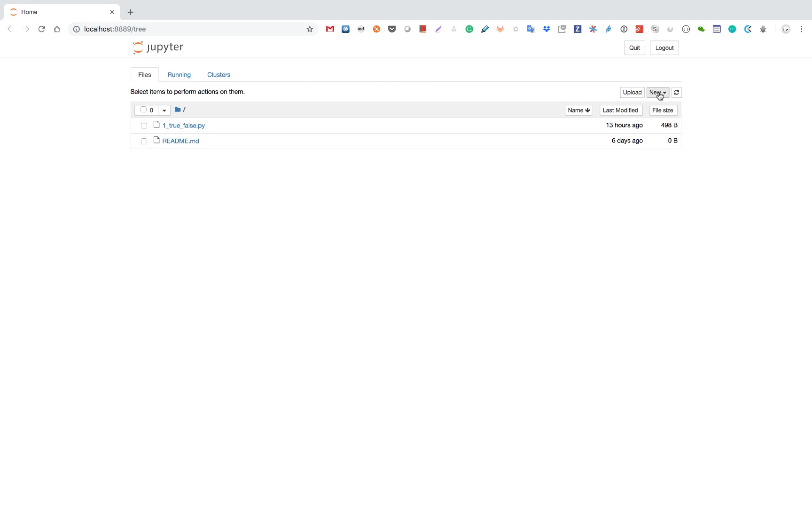The width and height of the screenshot is (812, 508).
Task: Switch to the Running tab
Action: (179, 75)
